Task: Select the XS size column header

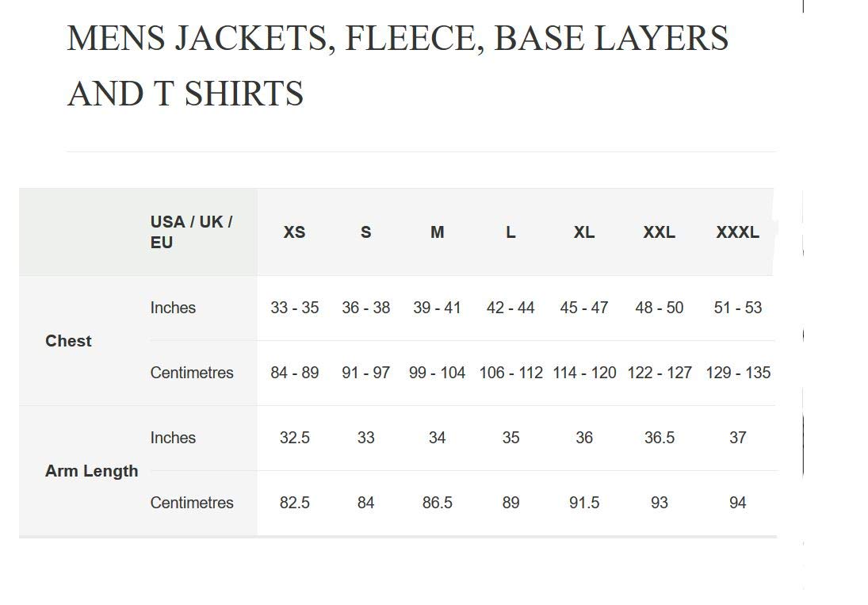Action: point(294,232)
